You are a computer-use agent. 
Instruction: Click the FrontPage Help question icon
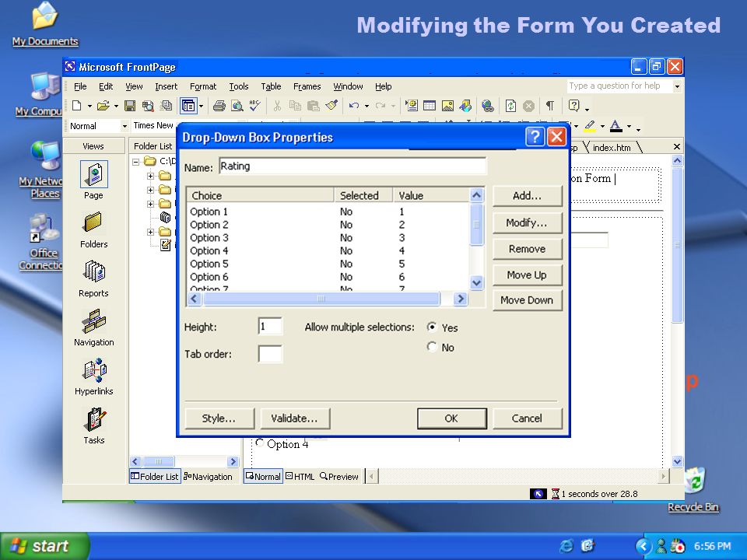pyautogui.click(x=574, y=106)
